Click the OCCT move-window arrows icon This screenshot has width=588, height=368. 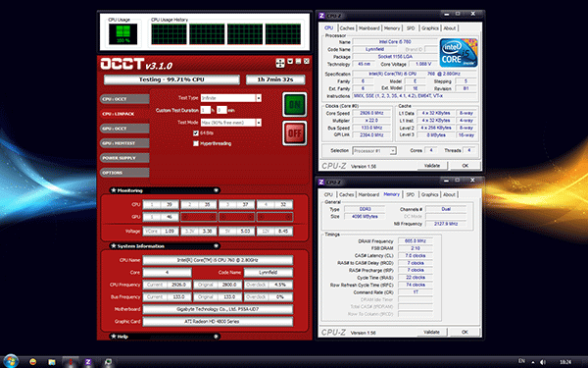click(280, 63)
